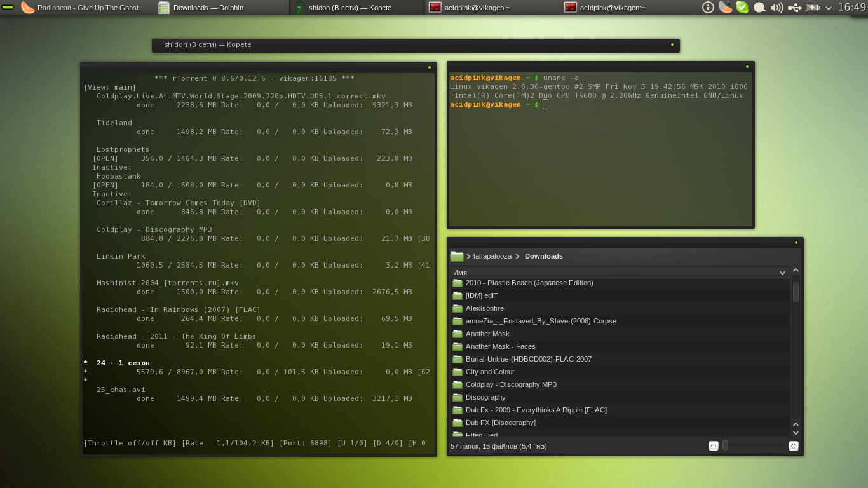
Task: Click the green dot button on rTorrent window
Action: coord(429,67)
